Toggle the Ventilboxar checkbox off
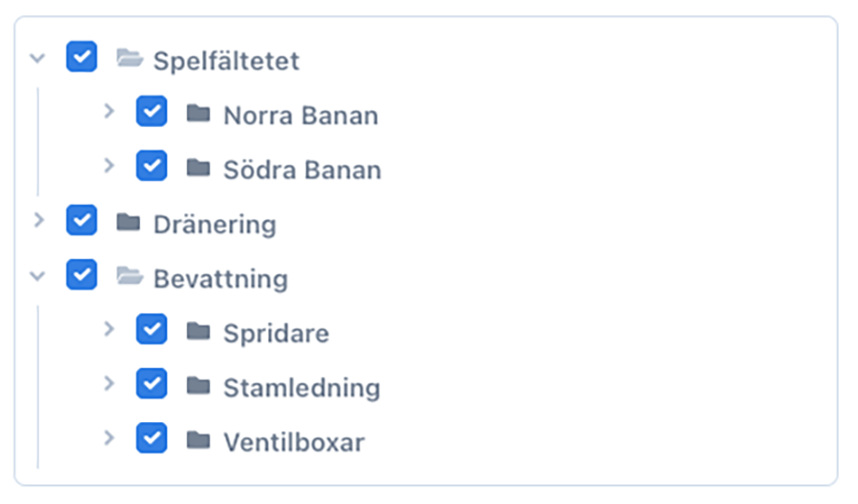The width and height of the screenshot is (858, 504). tap(152, 438)
